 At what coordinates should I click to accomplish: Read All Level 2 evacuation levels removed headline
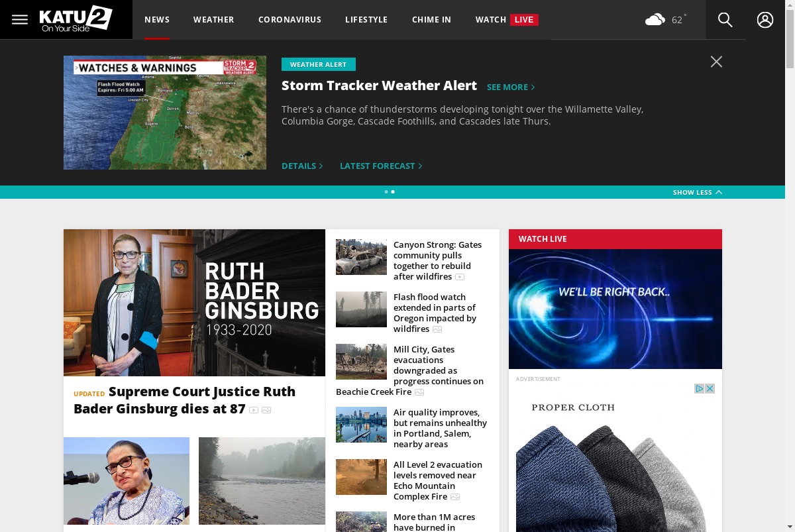click(x=438, y=480)
